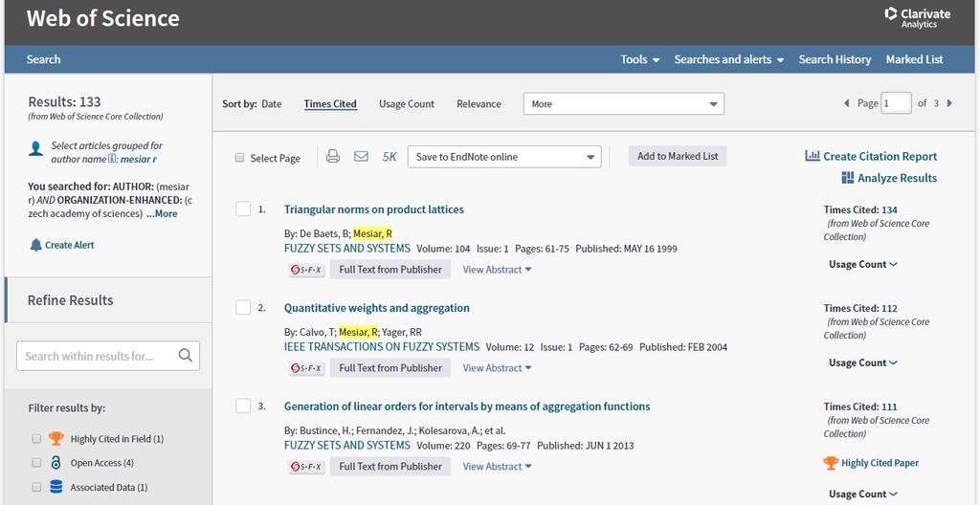The image size is (980, 505).
Task: Go to next page with right arrow
Action: pyautogui.click(x=950, y=103)
